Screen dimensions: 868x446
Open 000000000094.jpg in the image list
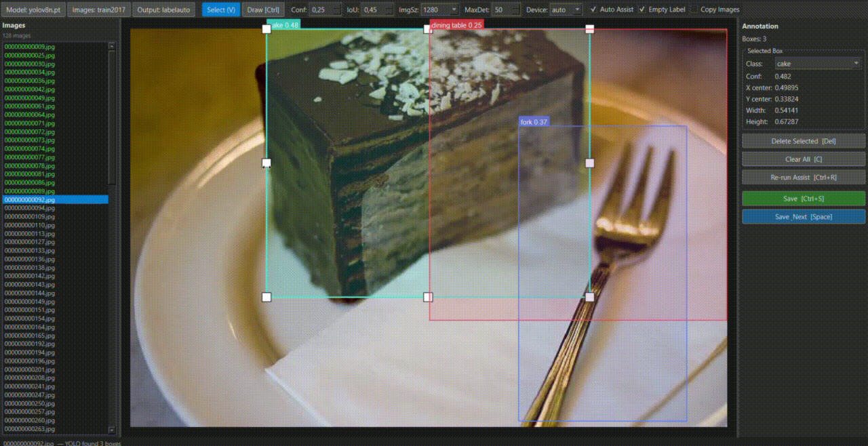pyautogui.click(x=56, y=208)
